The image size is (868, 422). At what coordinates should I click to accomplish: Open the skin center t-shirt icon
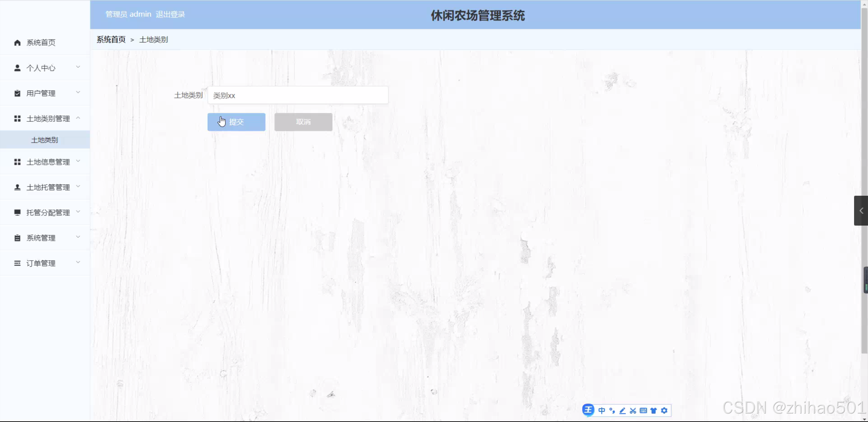point(653,410)
